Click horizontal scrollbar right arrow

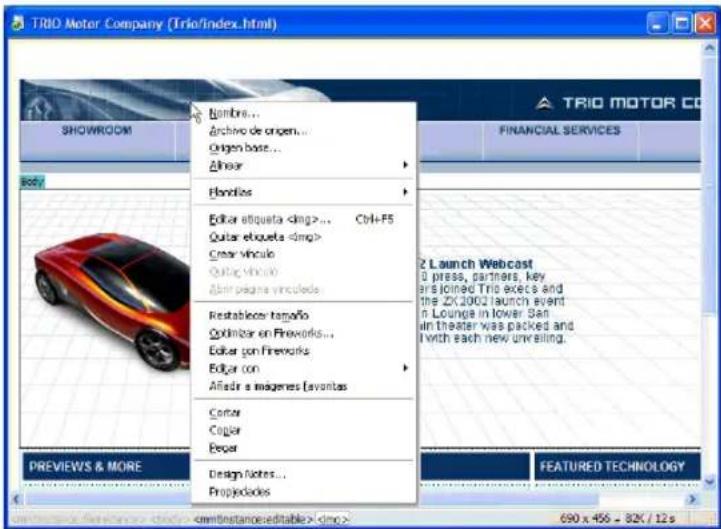click(x=692, y=499)
